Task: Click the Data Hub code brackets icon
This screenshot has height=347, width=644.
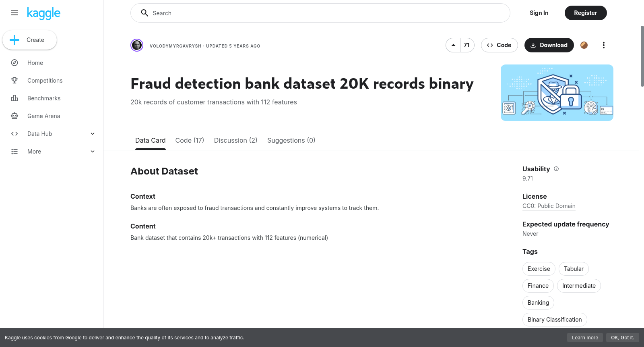Action: click(14, 134)
